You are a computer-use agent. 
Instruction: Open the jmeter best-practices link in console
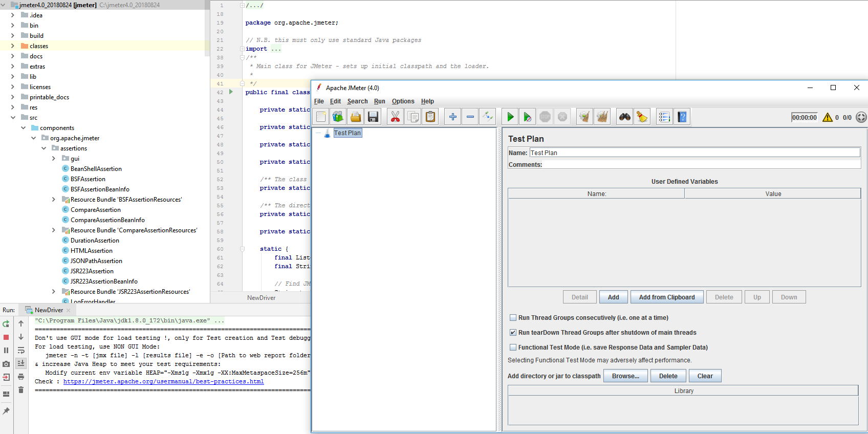pyautogui.click(x=164, y=382)
